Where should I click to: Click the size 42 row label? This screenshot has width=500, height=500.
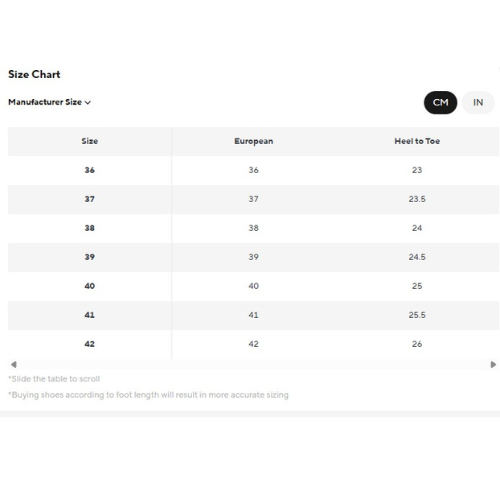[90, 344]
